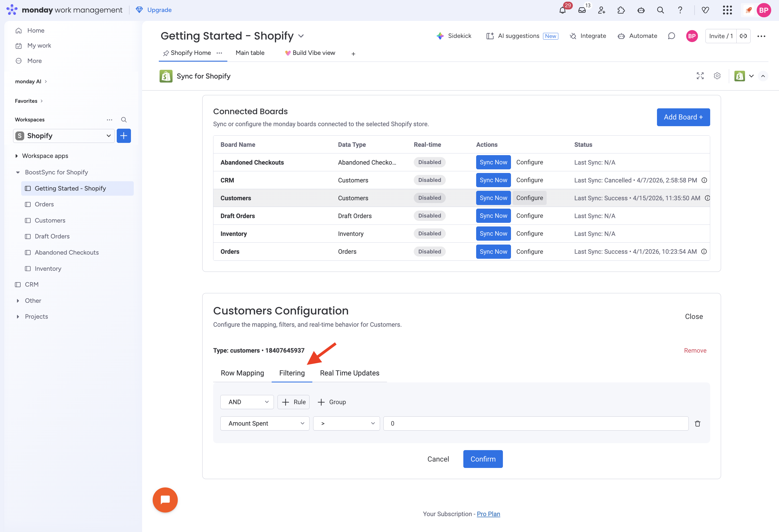Image resolution: width=779 pixels, height=532 pixels.
Task: Sync Now for Abandoned Checkouts
Action: [x=493, y=162]
